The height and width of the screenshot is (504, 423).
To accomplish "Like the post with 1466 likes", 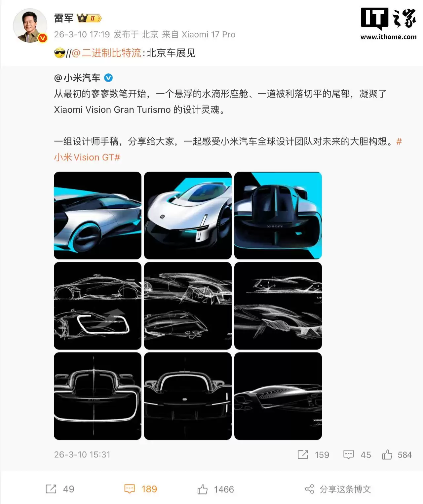I will click(202, 489).
